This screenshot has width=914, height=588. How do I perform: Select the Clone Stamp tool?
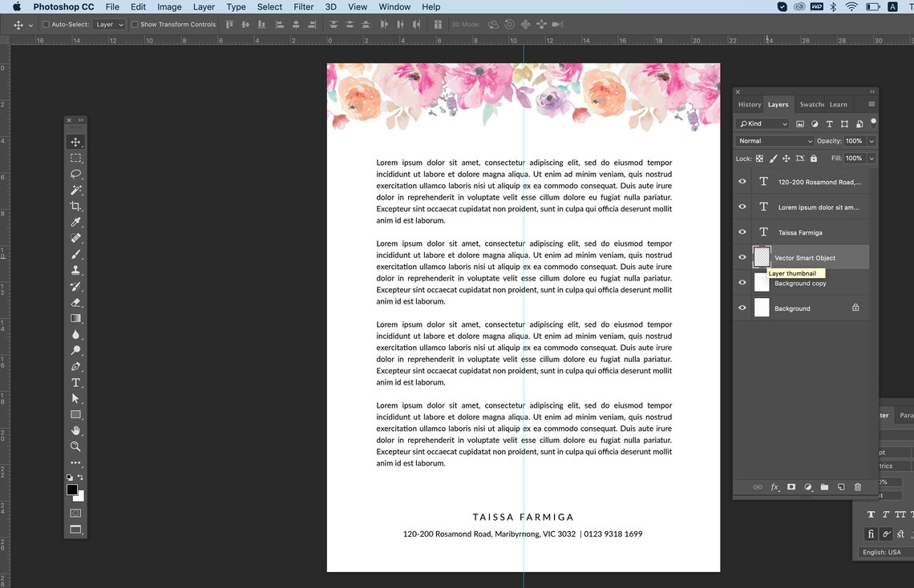(76, 270)
